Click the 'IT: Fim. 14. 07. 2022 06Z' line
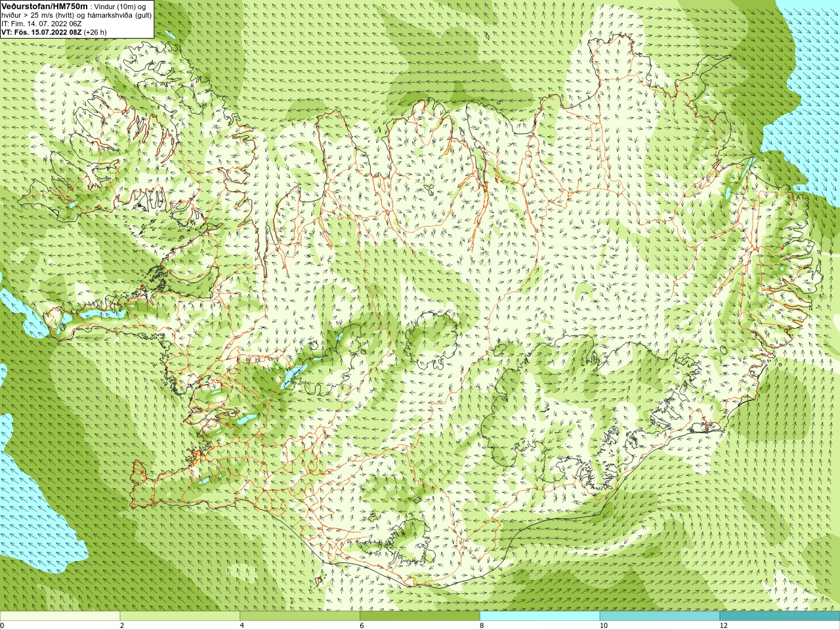Screen dimensions: 840x630 (42, 23)
